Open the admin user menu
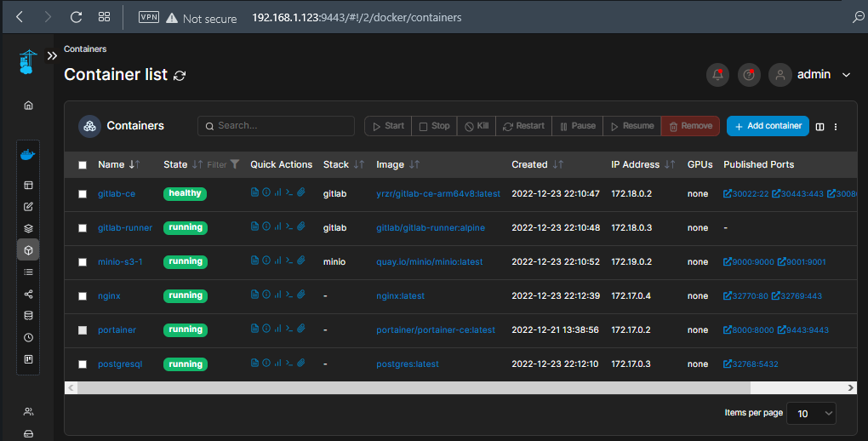Viewport: 868px width, 441px height. pyautogui.click(x=809, y=75)
